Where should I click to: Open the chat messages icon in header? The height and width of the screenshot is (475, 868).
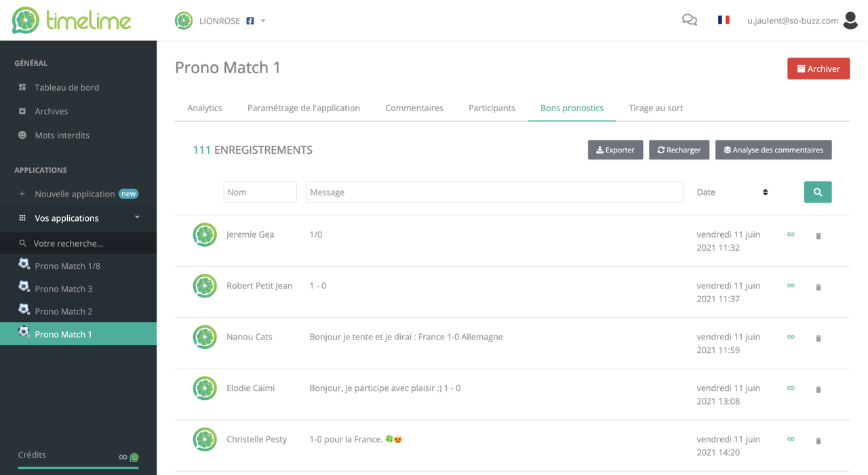click(x=689, y=20)
